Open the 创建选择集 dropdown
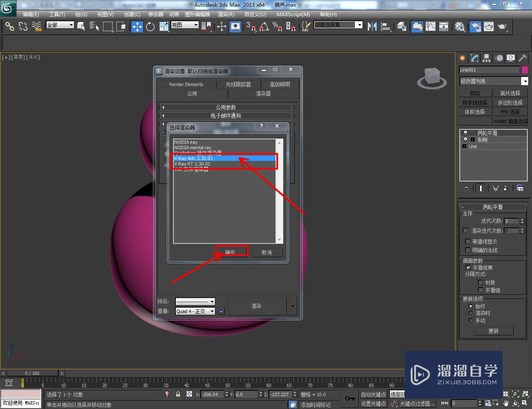Screen dimensions: 532x409 (338, 25)
